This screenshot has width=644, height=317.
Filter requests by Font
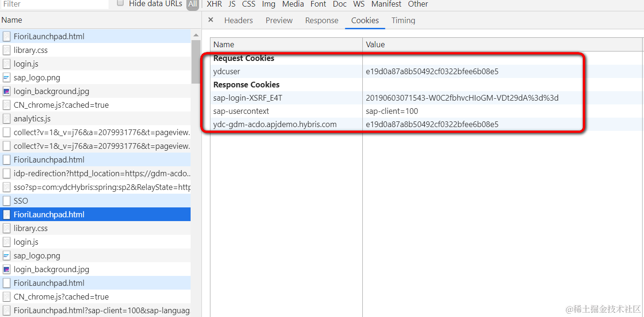coord(318,4)
